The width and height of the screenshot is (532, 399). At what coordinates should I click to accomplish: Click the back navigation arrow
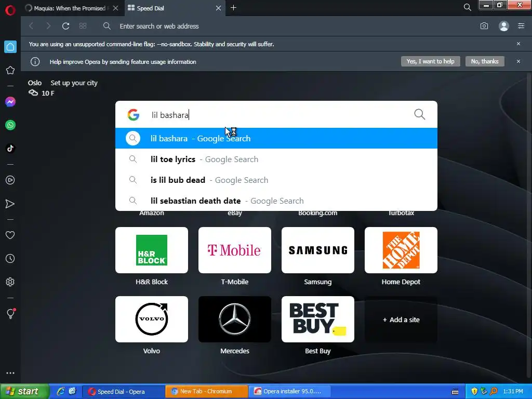[x=31, y=26]
